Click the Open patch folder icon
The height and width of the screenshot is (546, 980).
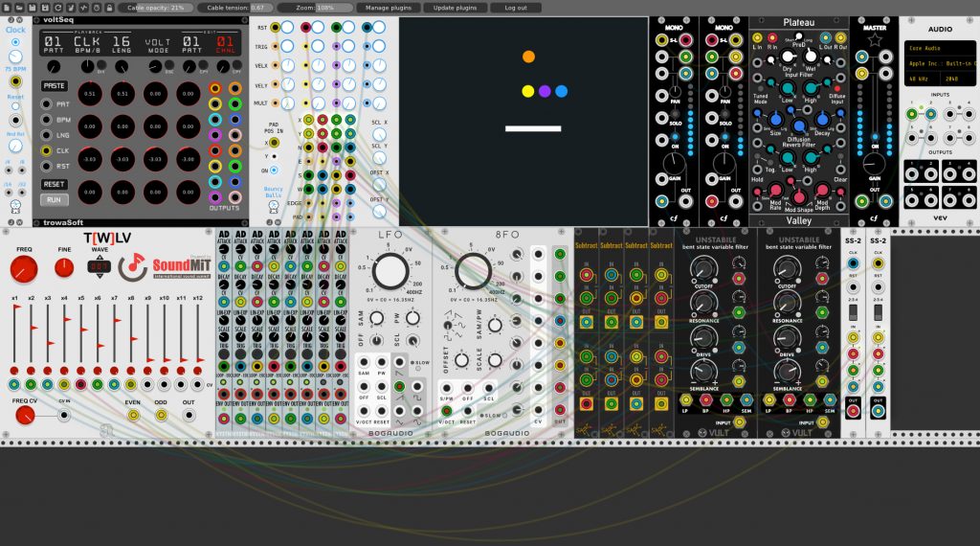[19, 8]
